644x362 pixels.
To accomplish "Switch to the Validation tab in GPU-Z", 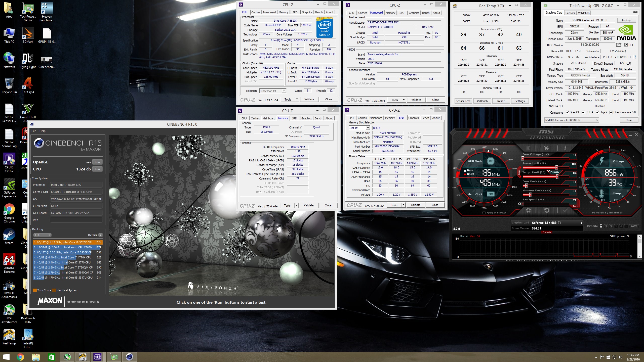I will 584,13.
